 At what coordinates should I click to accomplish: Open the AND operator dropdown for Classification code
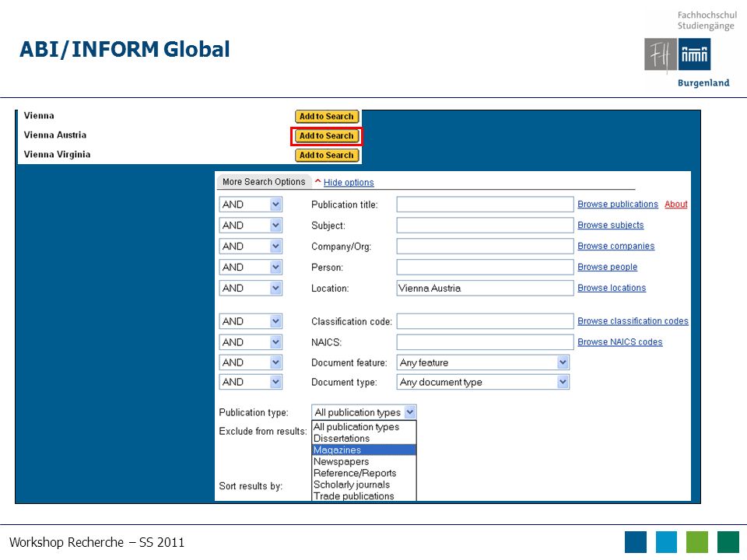point(251,321)
